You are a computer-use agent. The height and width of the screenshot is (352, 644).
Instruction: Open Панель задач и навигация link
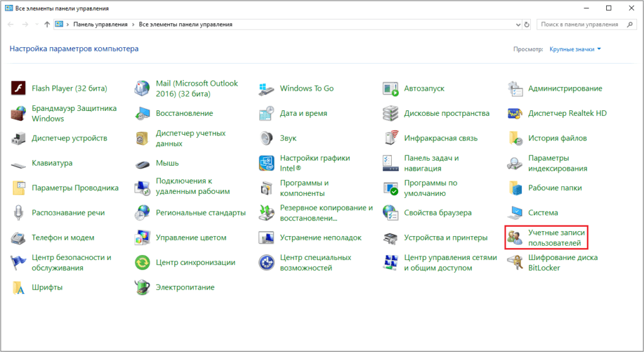pyautogui.click(x=431, y=163)
